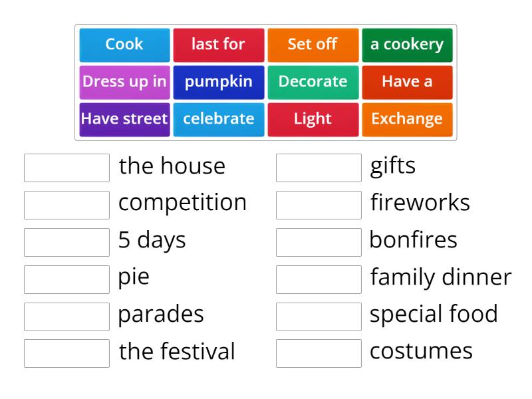Choose the "Have a" tile
This screenshot has height=399, width=532.
pyautogui.click(x=407, y=82)
